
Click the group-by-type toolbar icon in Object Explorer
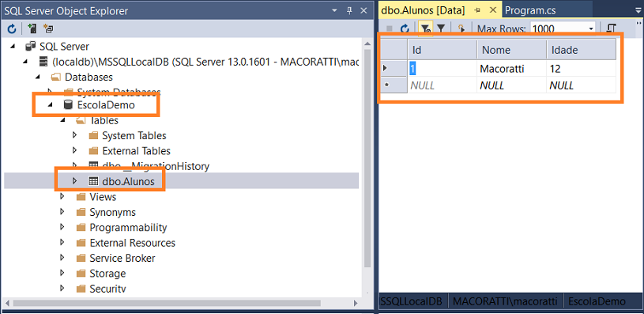48,28
